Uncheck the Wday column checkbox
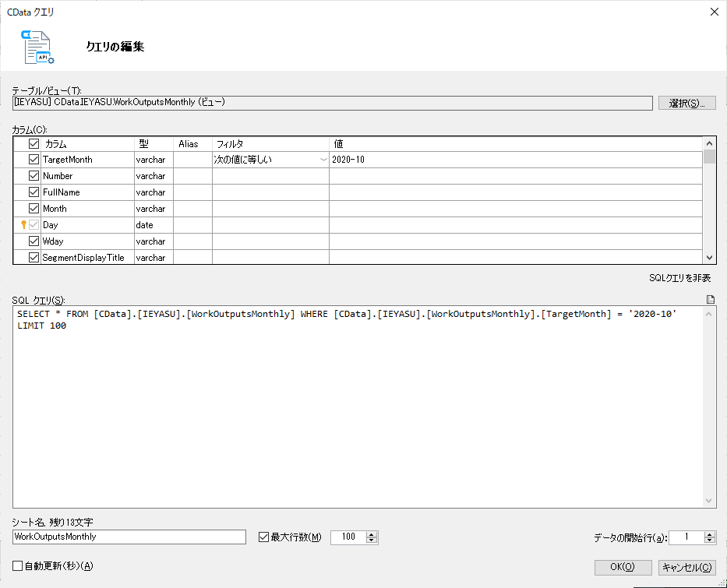This screenshot has width=727, height=588. point(34,241)
